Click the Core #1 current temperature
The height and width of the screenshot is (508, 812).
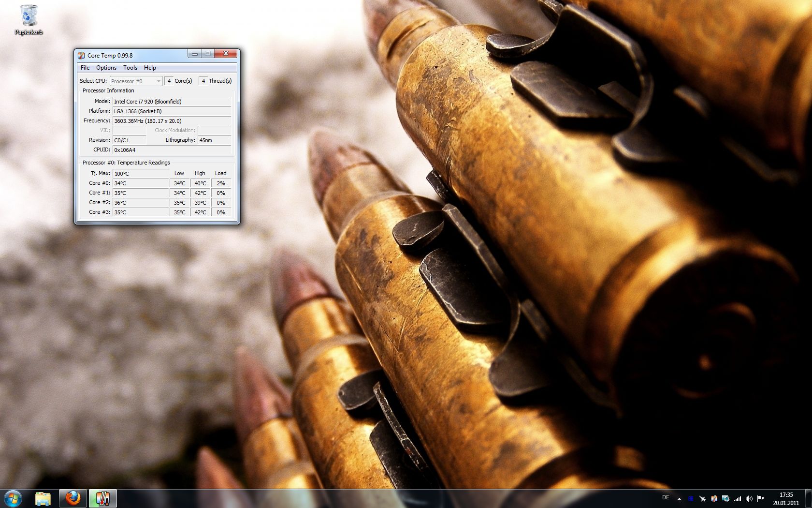(141, 193)
